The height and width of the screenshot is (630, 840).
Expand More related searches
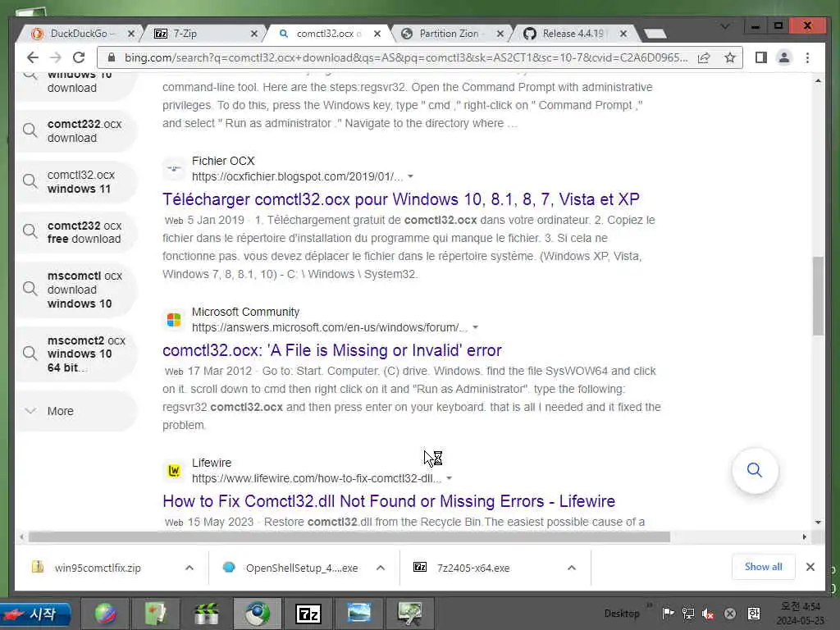click(76, 411)
